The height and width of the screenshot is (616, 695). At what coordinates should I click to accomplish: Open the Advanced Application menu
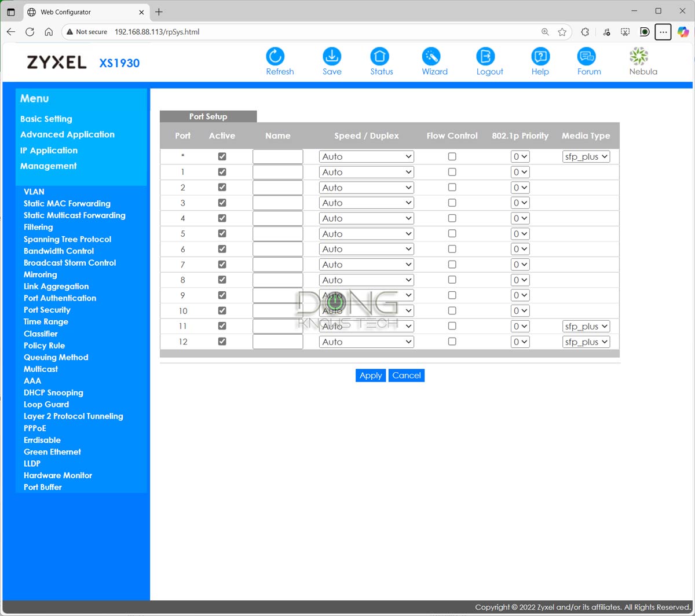pyautogui.click(x=67, y=134)
